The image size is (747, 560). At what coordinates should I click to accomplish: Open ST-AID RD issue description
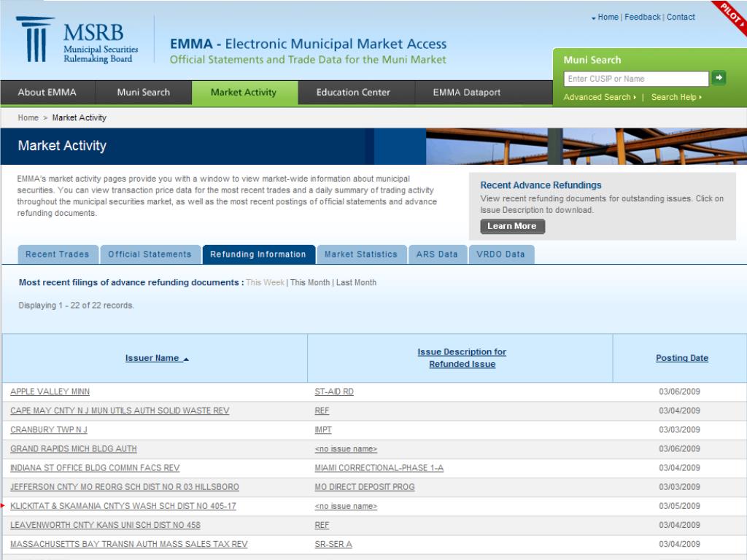coord(334,392)
